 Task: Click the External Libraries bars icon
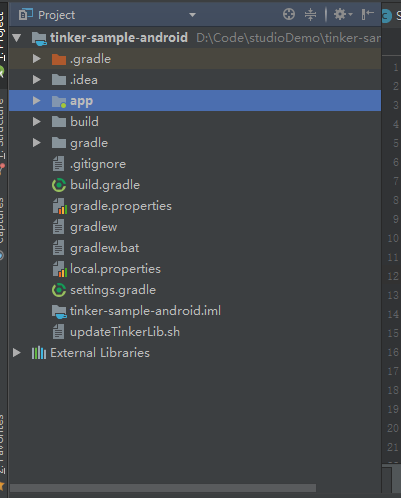point(39,353)
